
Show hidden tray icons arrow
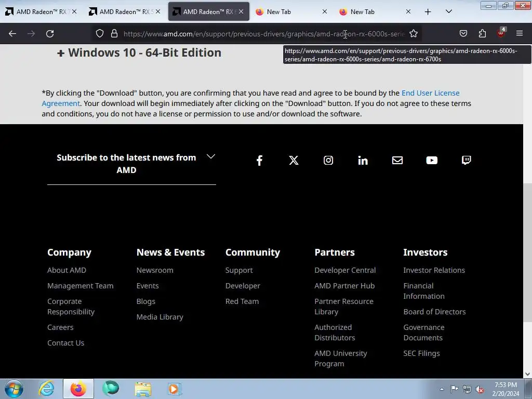pos(442,389)
